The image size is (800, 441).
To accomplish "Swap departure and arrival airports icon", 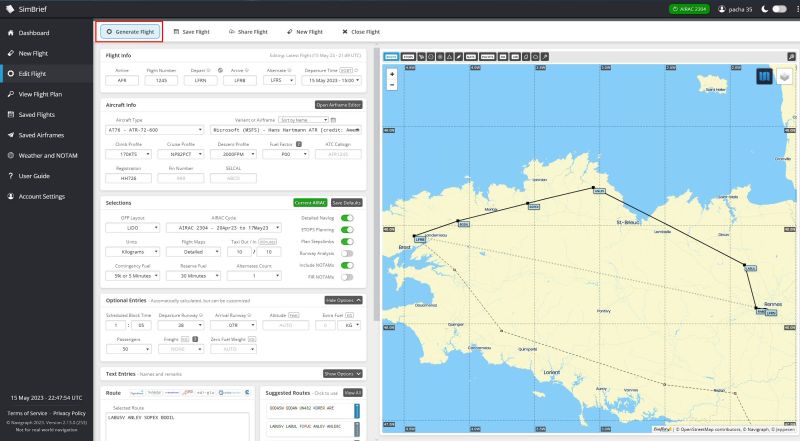I will [220, 70].
